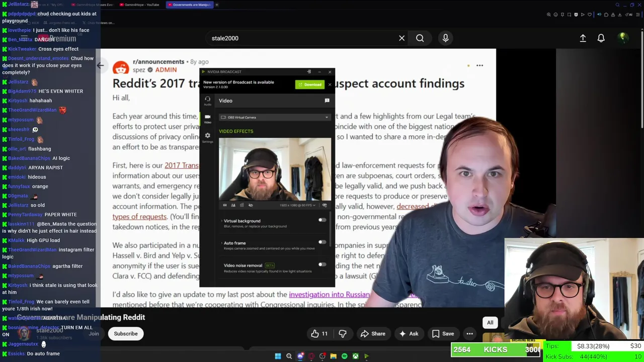
Task: Turn on the Auto frame toggle
Action: point(322,242)
